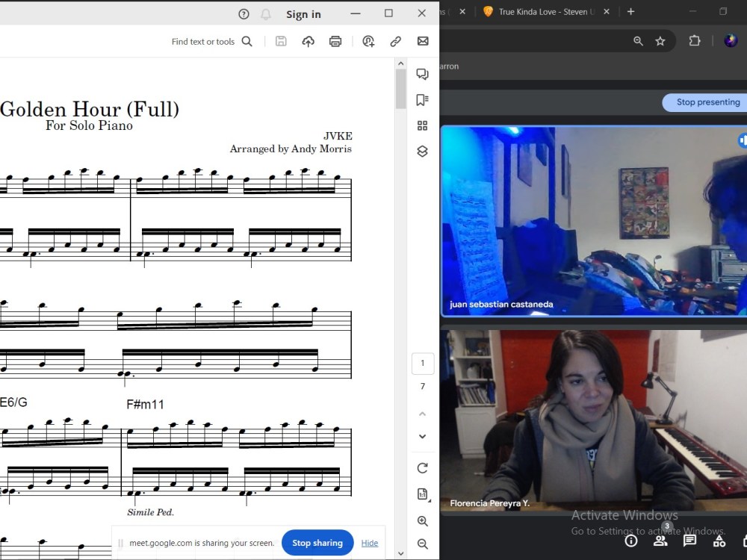The width and height of the screenshot is (747, 560).
Task: Select juan sebastian castaneda video tile
Action: pos(594,221)
